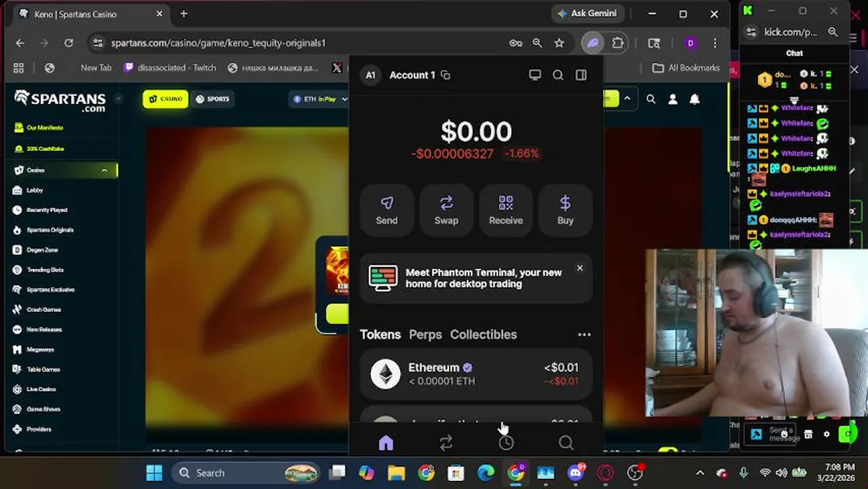The image size is (868, 489).
Task: Open File Explorer from taskbar
Action: point(396,473)
